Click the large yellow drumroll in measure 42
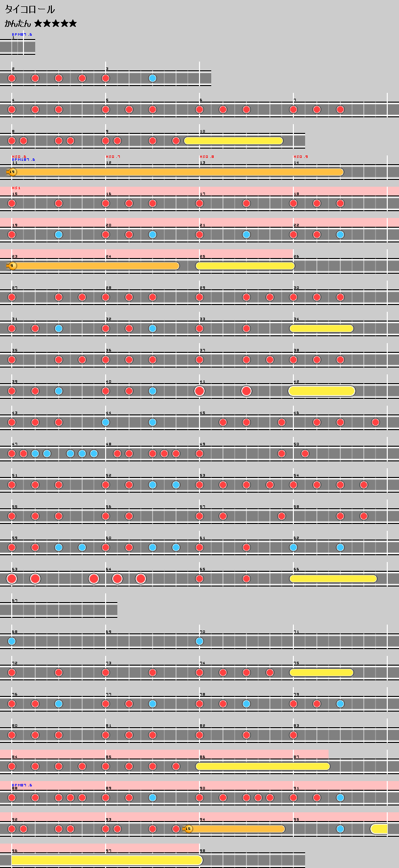 coord(321,391)
